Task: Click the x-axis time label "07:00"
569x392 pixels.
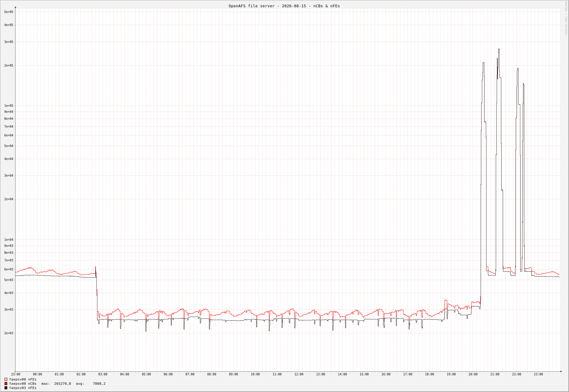Action: (190, 374)
